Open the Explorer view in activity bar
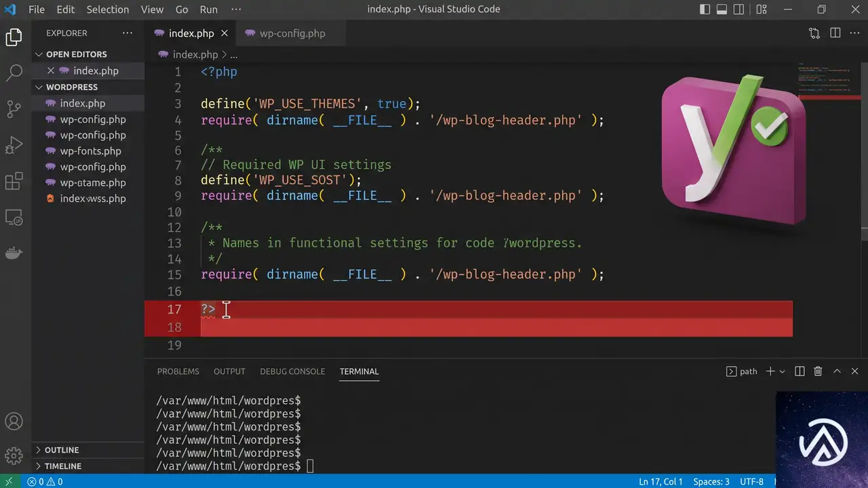 pos(14,37)
